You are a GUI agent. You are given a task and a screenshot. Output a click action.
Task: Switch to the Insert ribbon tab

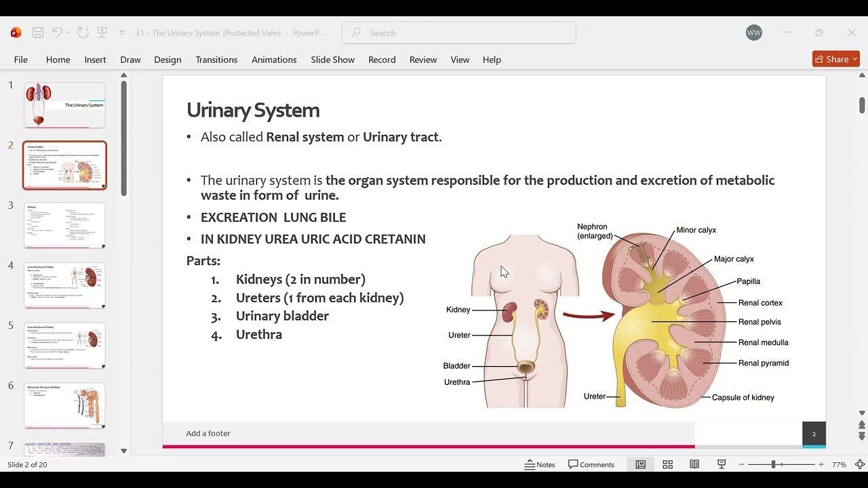[96, 60]
